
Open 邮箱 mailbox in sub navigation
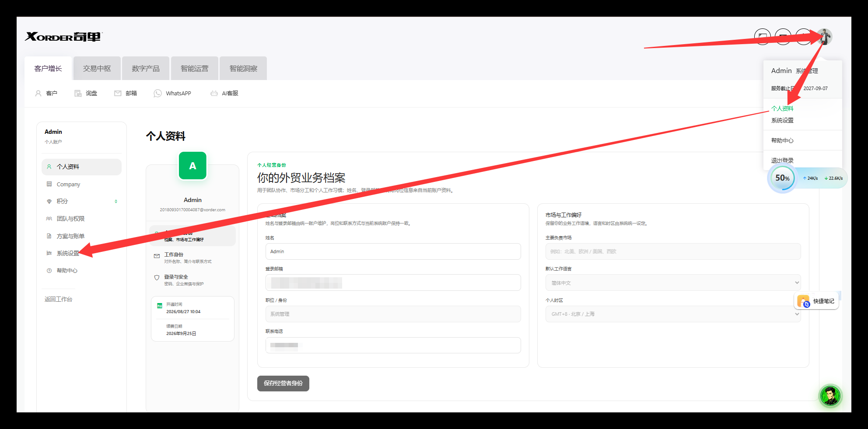point(126,93)
